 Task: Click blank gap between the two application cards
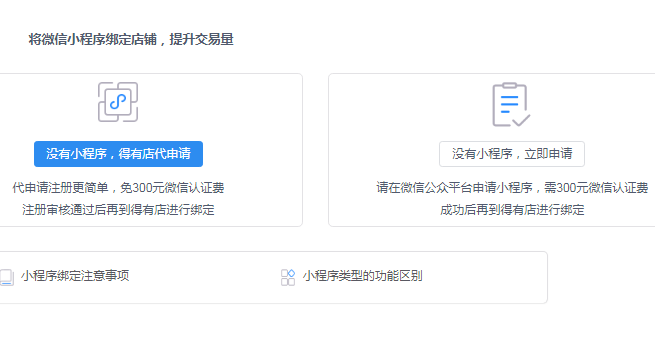[315, 150]
